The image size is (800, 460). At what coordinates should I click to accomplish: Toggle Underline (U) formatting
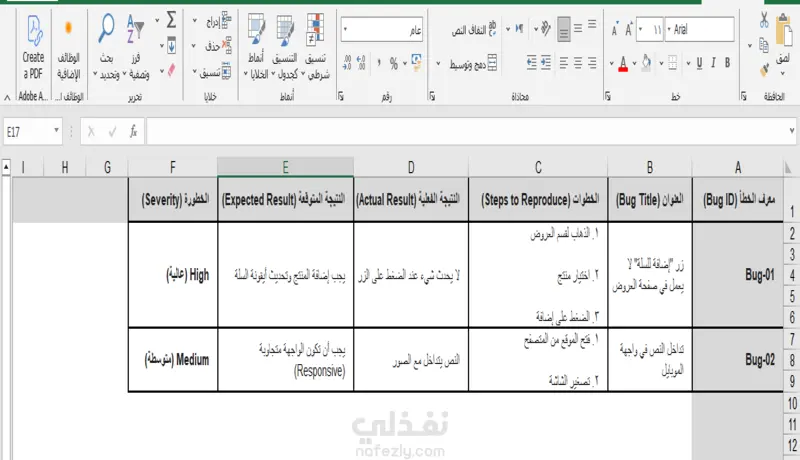(699, 63)
